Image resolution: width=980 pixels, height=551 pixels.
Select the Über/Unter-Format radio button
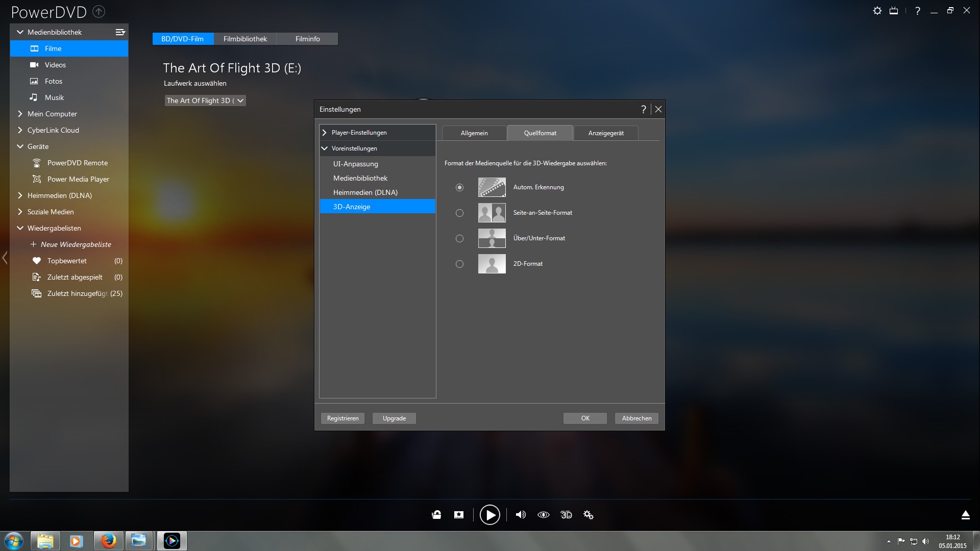[459, 238]
